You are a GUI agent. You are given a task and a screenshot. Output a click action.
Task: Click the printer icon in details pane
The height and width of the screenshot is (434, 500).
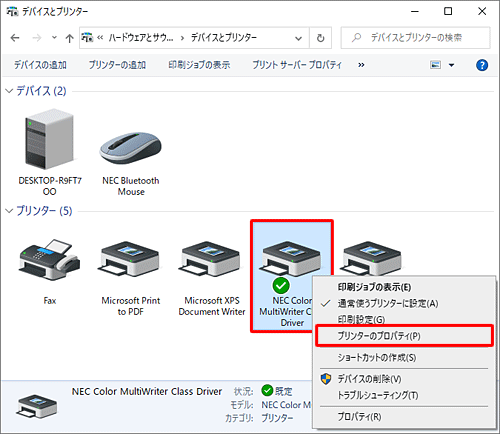37,406
